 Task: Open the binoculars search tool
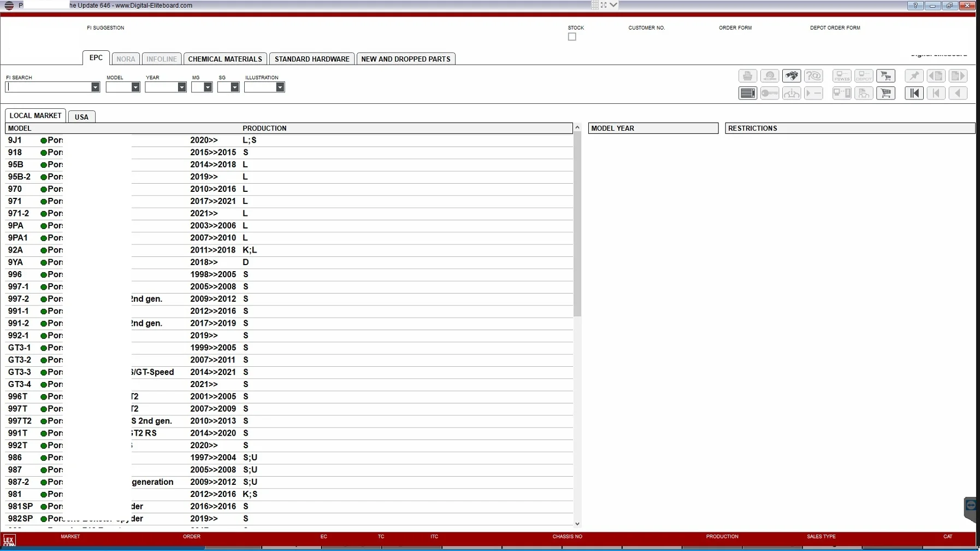[x=792, y=76]
